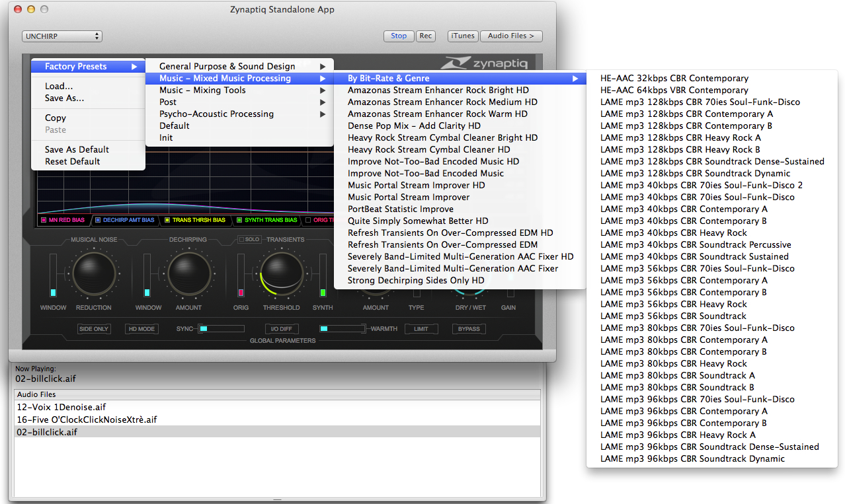Select the MN RED BIAS curve tab
Image resolution: width=845 pixels, height=504 pixels.
(x=63, y=220)
